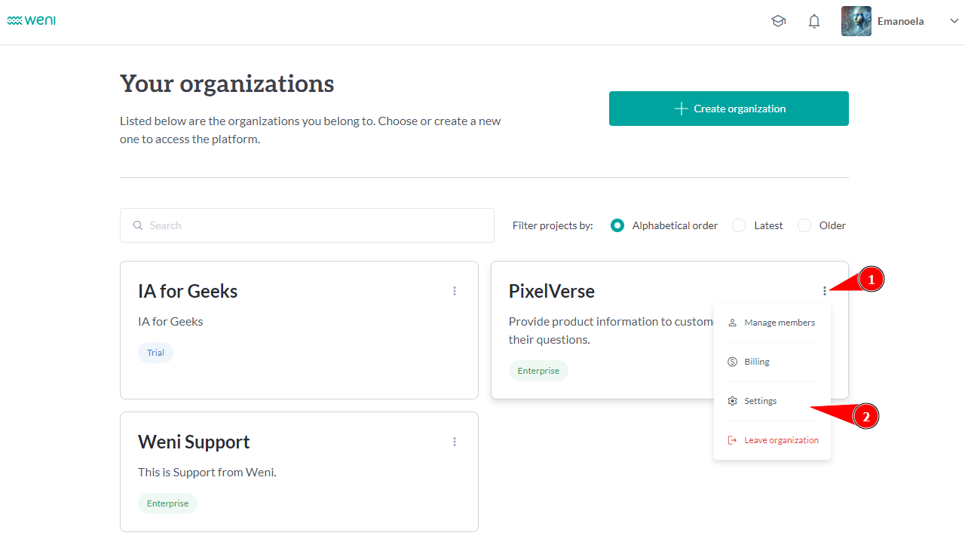Expand the user account dropdown chevron
Screen dimensions: 965x560
954,21
